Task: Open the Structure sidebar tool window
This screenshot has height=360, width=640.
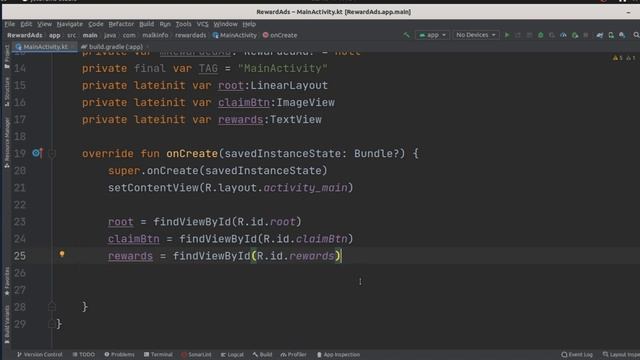Action: [x=7, y=92]
